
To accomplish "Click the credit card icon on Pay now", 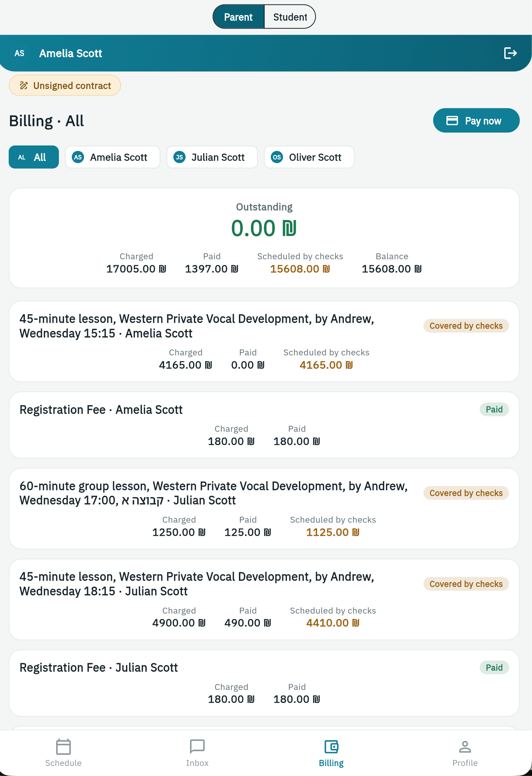I will (452, 120).
